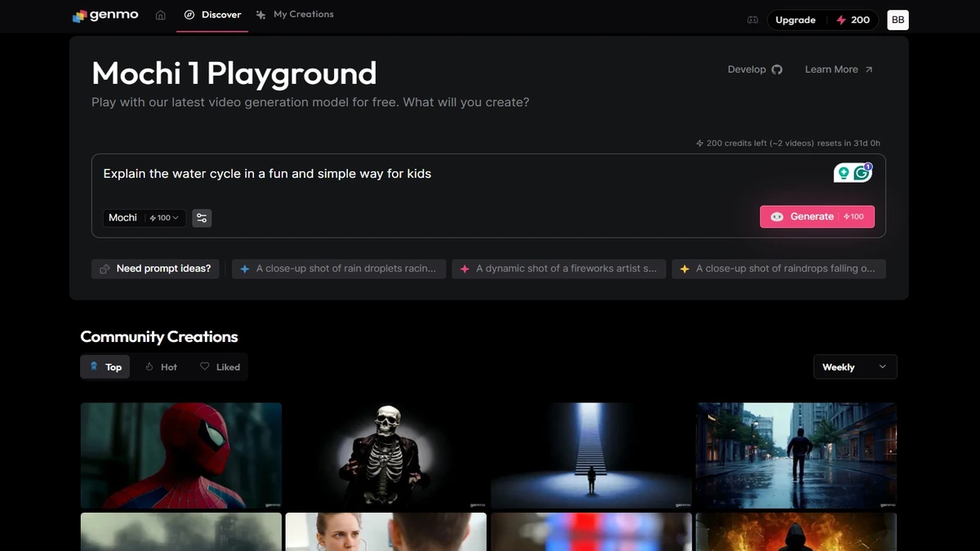Image resolution: width=980 pixels, height=551 pixels.
Task: Open the glowing staircase video thumbnail
Action: tap(591, 455)
